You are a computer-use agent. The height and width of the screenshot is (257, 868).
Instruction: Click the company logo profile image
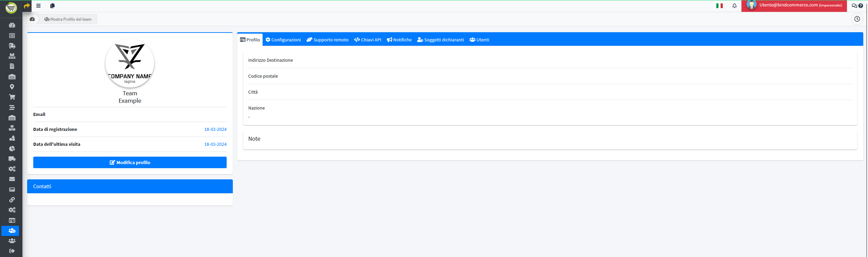pyautogui.click(x=130, y=63)
